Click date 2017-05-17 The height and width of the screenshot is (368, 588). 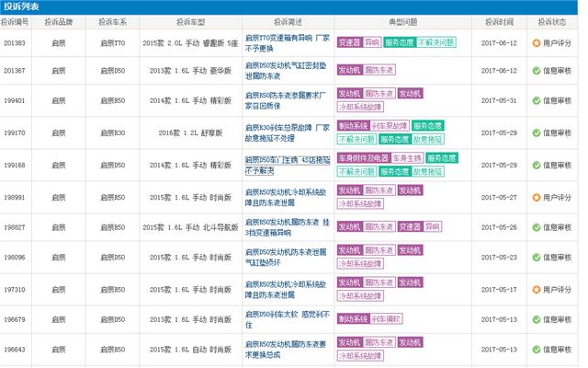point(499,290)
